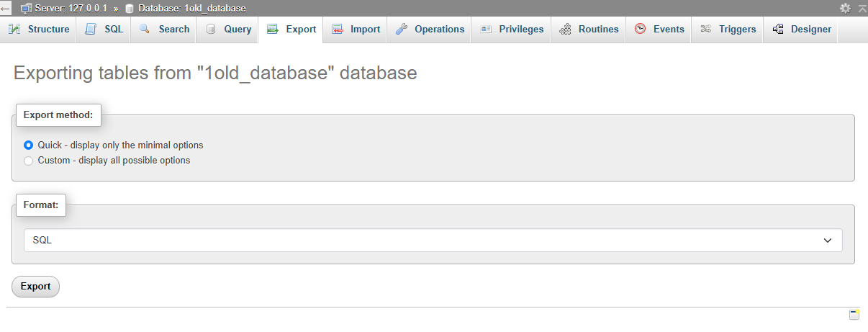The image size is (868, 332).
Task: Open the Designer tab
Action: (x=801, y=30)
